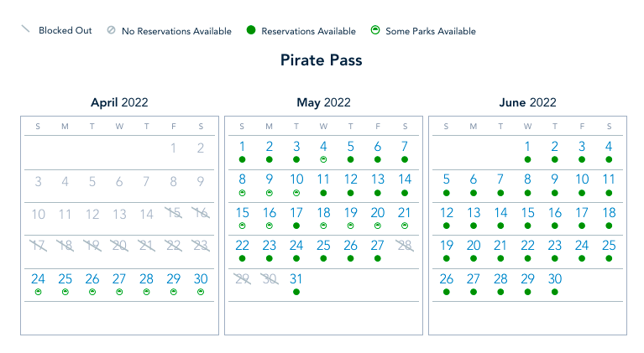
Task: Select June 30 reservation date
Action: coord(554,279)
